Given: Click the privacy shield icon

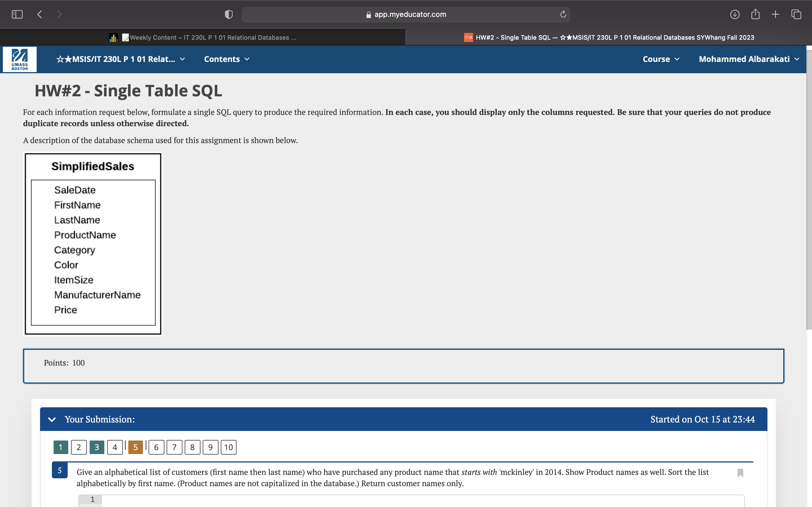Looking at the screenshot, I should pyautogui.click(x=228, y=14).
